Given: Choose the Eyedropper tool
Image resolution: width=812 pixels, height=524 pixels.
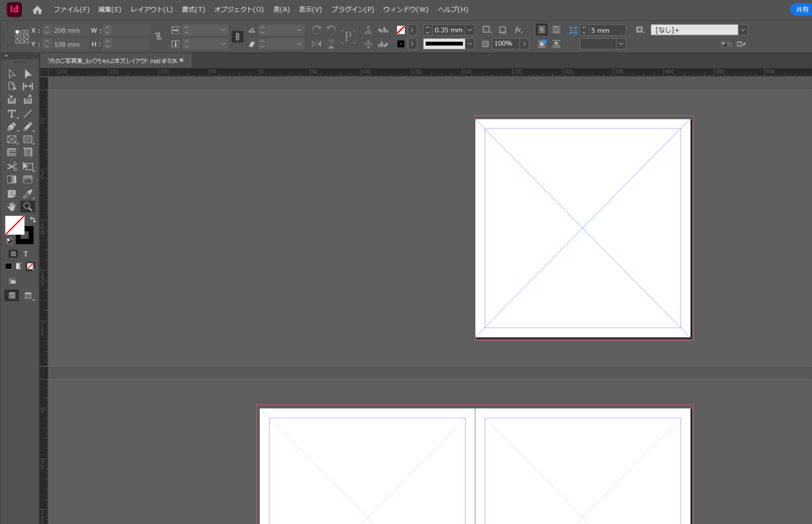Looking at the screenshot, I should tap(28, 194).
